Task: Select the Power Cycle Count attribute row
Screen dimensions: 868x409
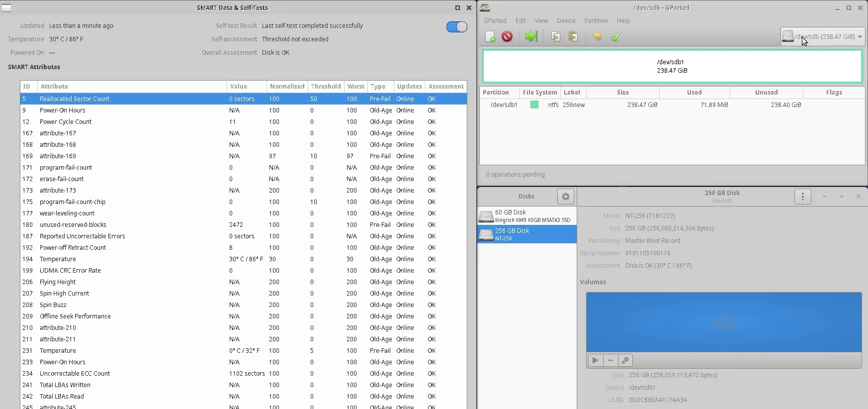Action: 244,122
